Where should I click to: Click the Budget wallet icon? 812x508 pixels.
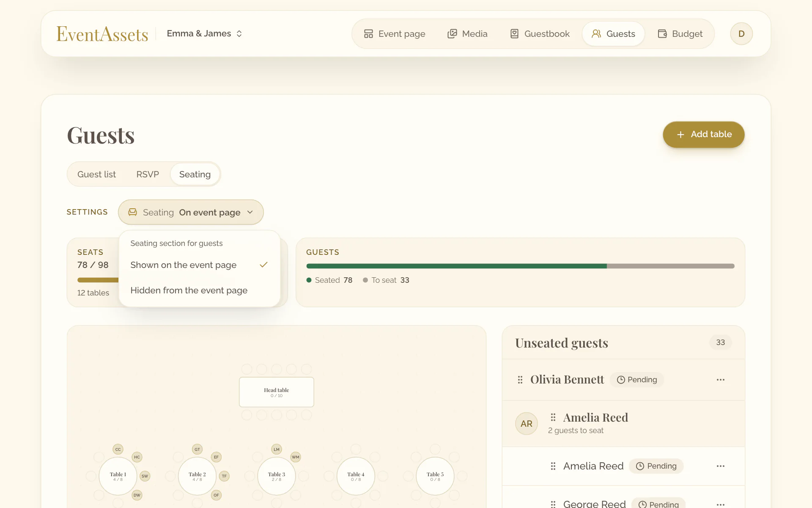click(662, 34)
